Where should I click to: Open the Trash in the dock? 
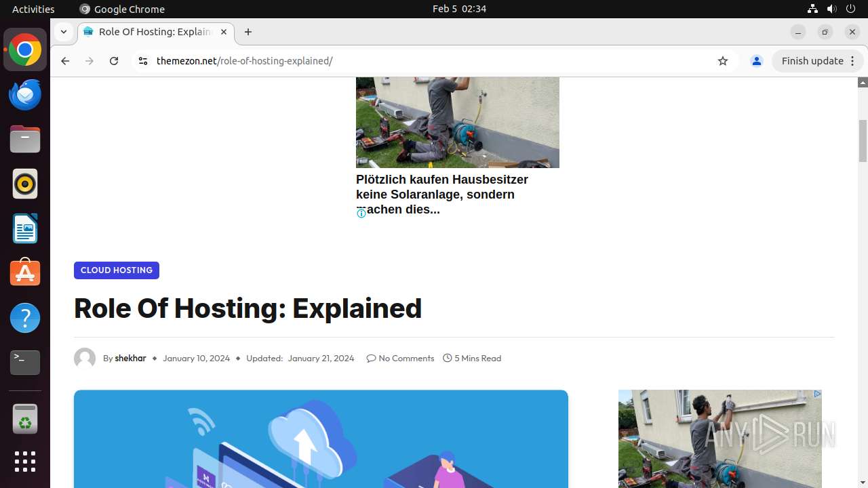point(25,419)
